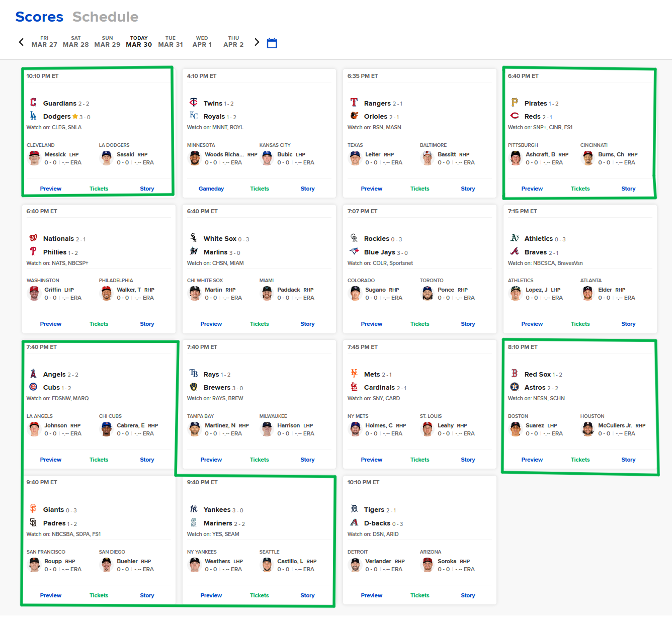This screenshot has width=672, height=624.
Task: Click the Phillies team logo
Action: coord(33,251)
